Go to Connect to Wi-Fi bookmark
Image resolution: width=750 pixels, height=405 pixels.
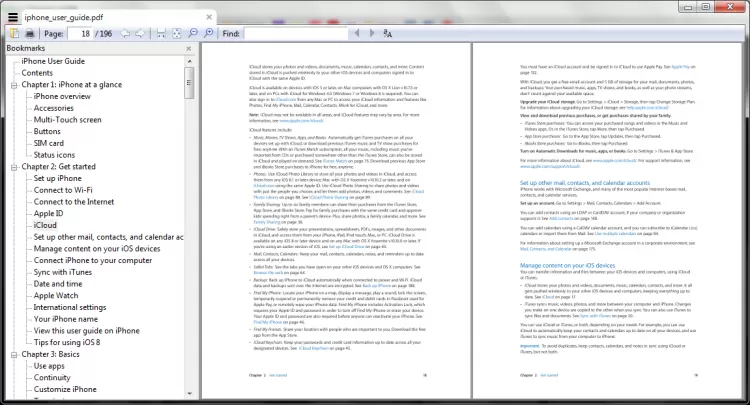pyautogui.click(x=63, y=190)
